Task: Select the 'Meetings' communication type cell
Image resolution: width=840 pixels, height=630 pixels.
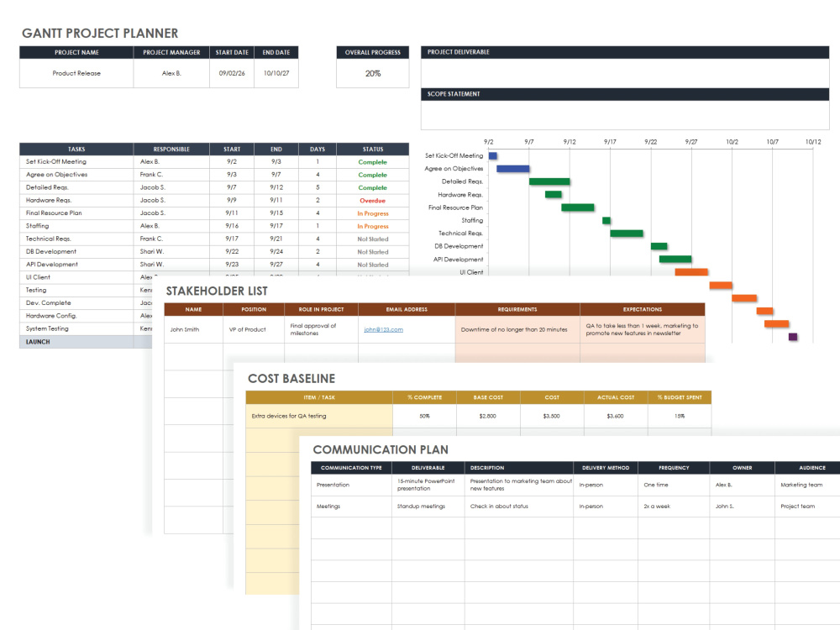Action: [x=351, y=507]
